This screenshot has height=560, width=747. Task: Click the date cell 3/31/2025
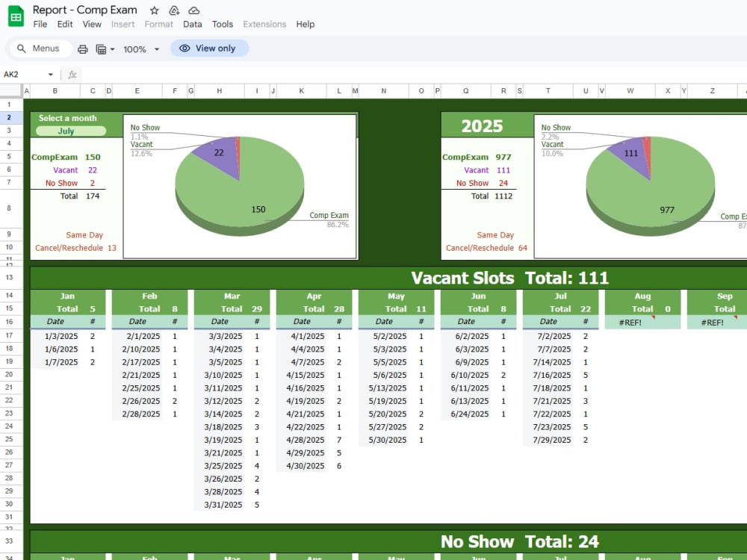[220, 505]
